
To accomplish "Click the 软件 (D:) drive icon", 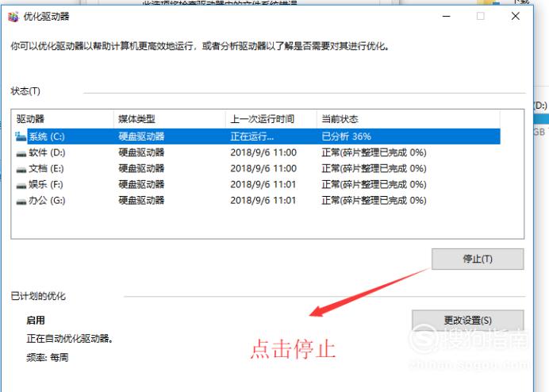I will tap(21, 153).
